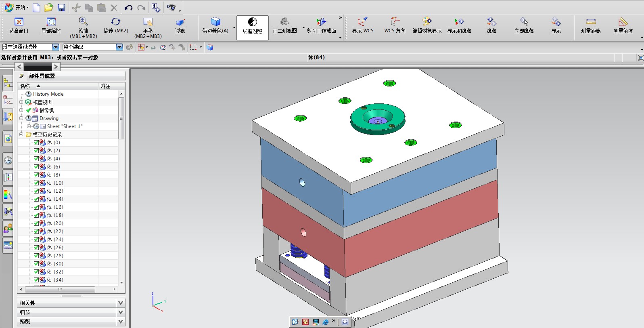Click 正二测视图 trimetric view

pos(285,26)
